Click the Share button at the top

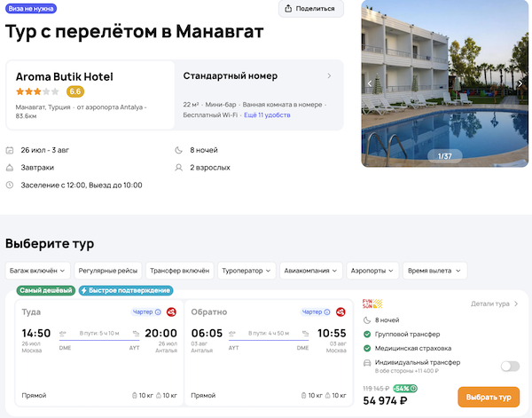[x=311, y=9]
